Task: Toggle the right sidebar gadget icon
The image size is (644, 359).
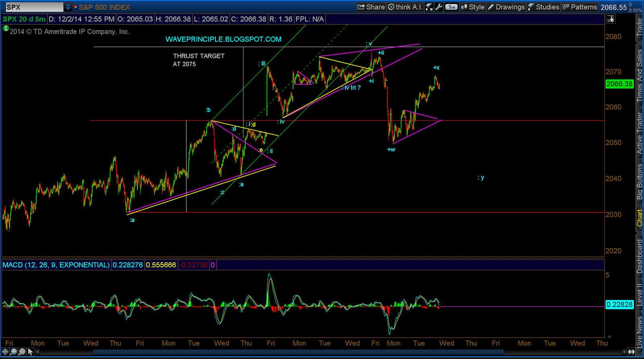Action: [x=611, y=19]
